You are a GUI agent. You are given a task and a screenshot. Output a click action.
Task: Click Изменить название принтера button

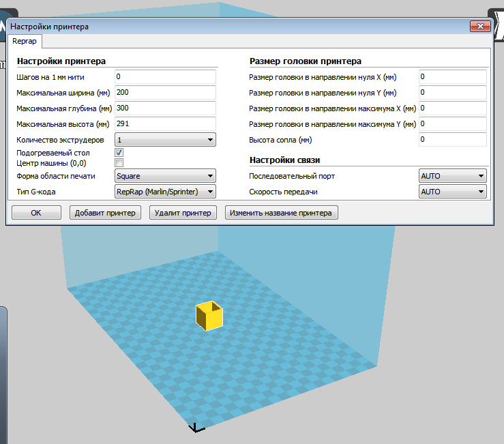coord(281,213)
